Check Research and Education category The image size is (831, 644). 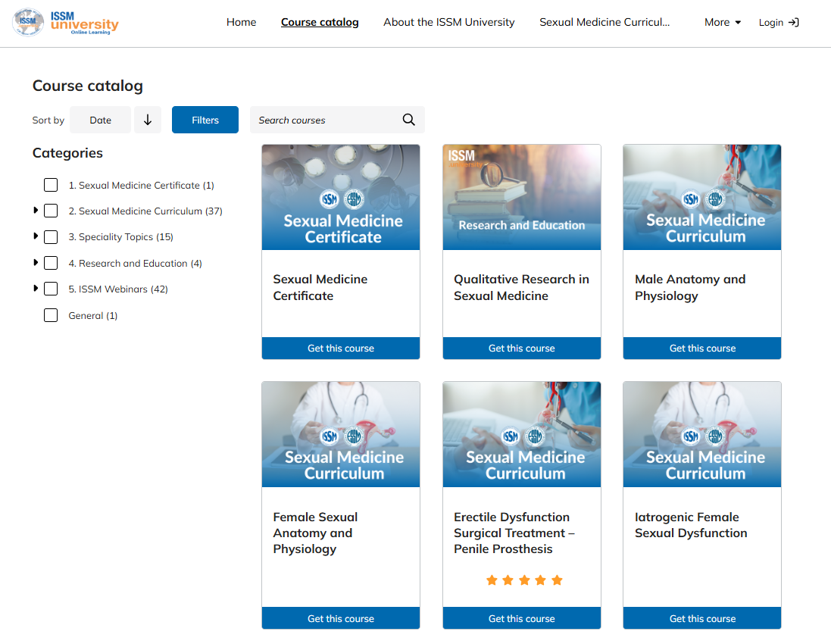click(x=51, y=263)
